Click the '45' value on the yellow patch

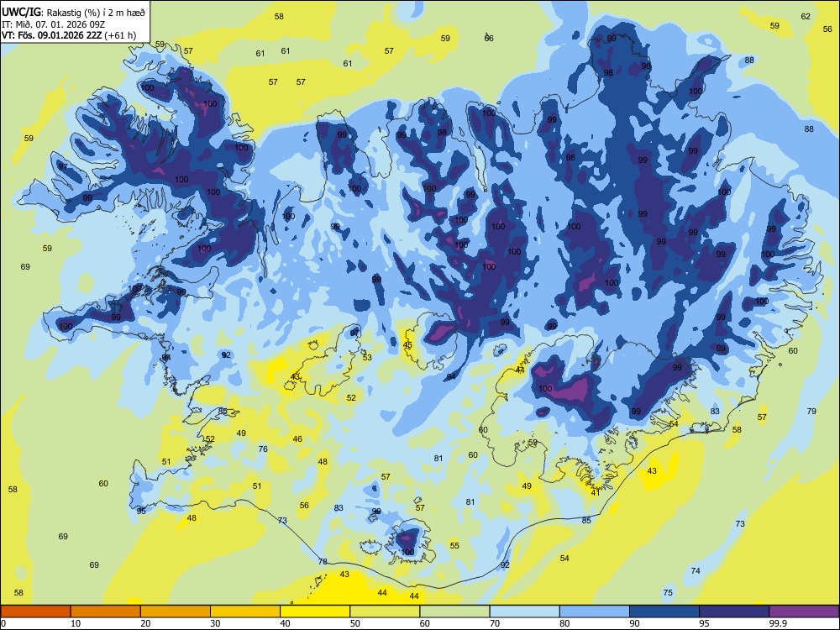(407, 345)
